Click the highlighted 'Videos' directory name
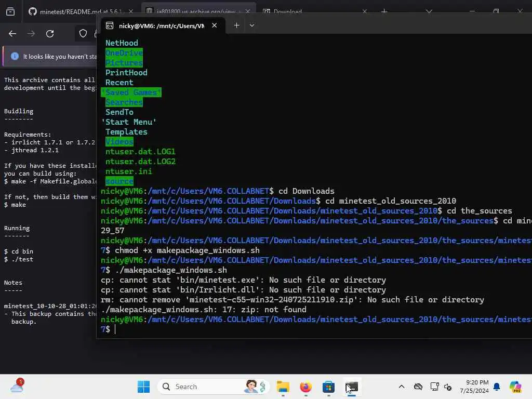 119,142
